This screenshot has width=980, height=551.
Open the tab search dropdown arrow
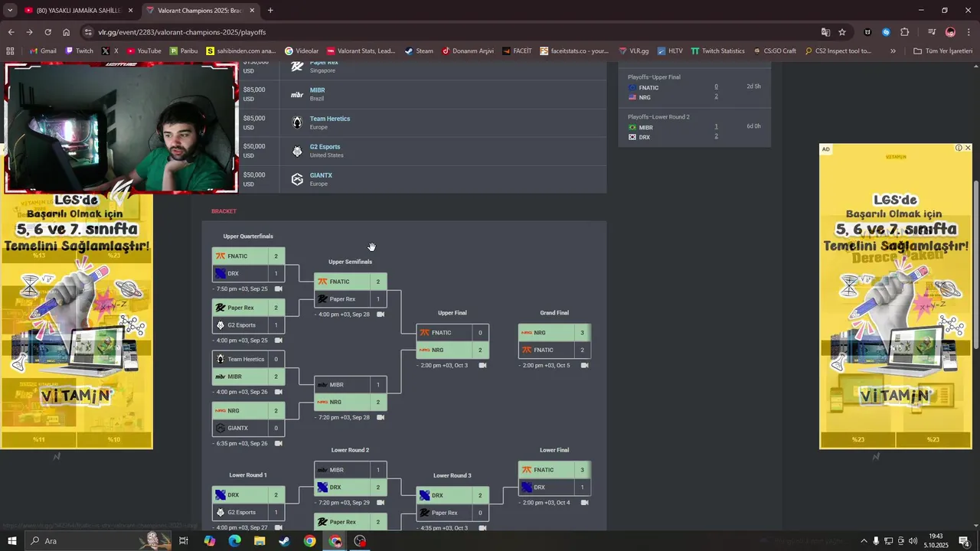[10, 11]
